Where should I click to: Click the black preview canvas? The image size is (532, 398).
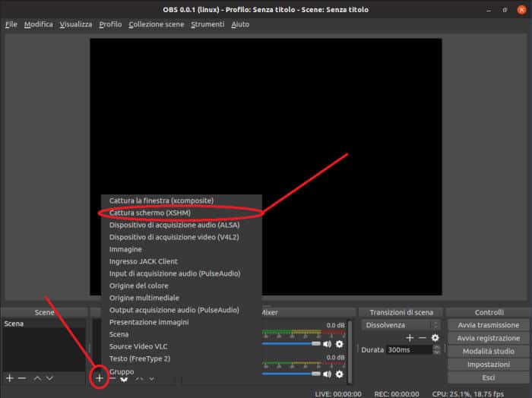(x=266, y=167)
